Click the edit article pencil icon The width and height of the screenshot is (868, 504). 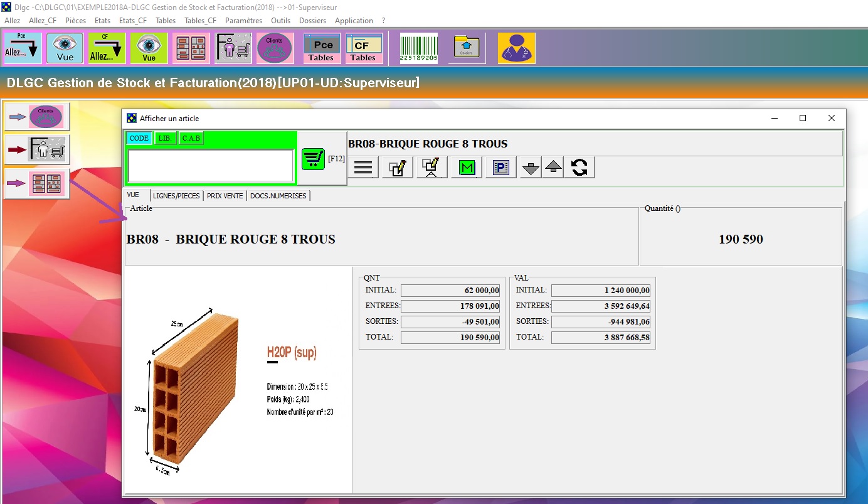(x=397, y=168)
